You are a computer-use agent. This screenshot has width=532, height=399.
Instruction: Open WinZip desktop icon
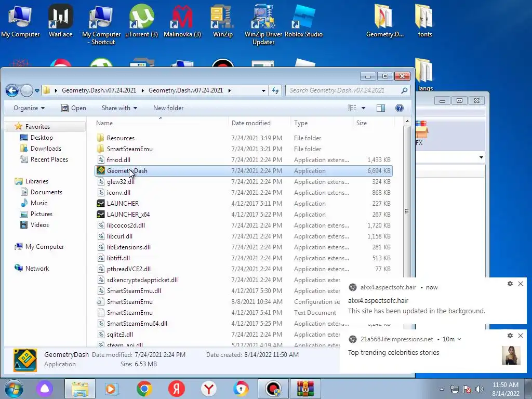pyautogui.click(x=222, y=20)
